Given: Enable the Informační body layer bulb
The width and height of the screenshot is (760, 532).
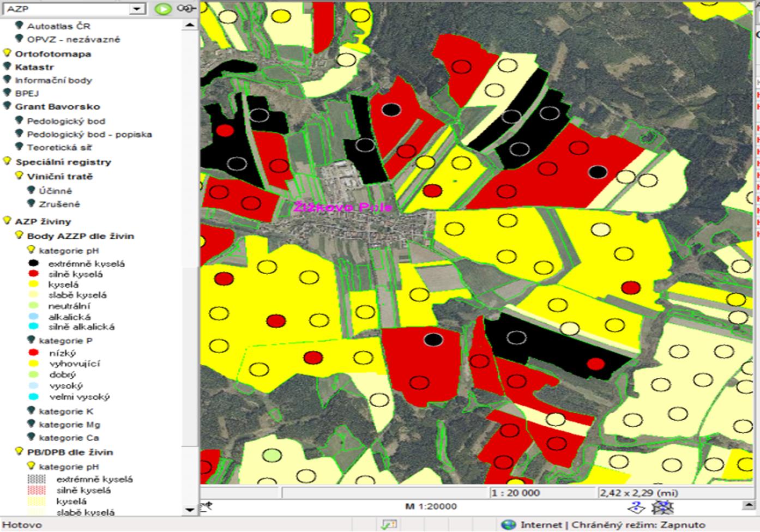Looking at the screenshot, I should coord(7,80).
